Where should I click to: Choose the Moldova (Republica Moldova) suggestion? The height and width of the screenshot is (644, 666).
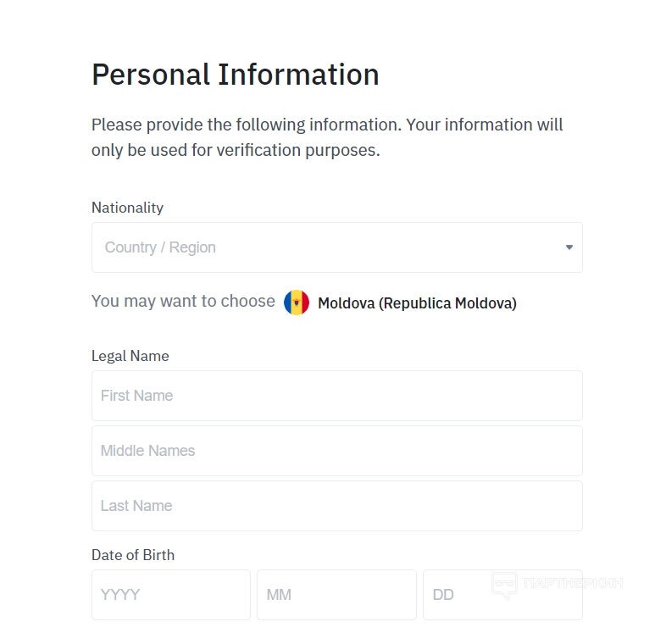click(416, 303)
